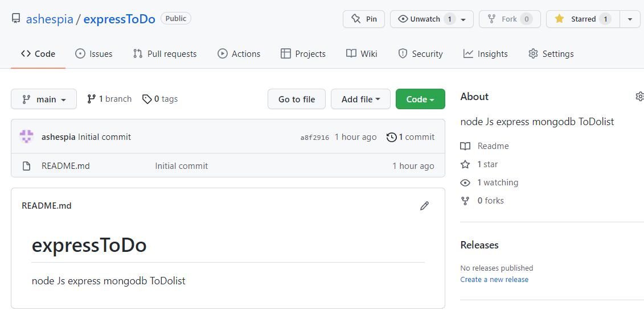Open the About settings gear icon
Image resolution: width=644 pixels, height=315 pixels.
639,97
